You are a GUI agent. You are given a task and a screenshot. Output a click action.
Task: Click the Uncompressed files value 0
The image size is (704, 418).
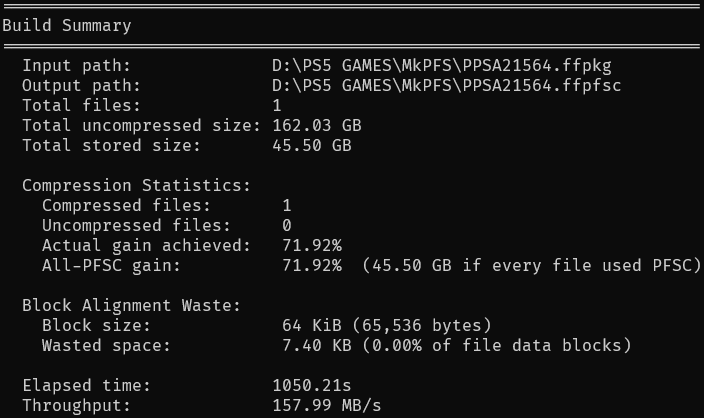(287, 225)
